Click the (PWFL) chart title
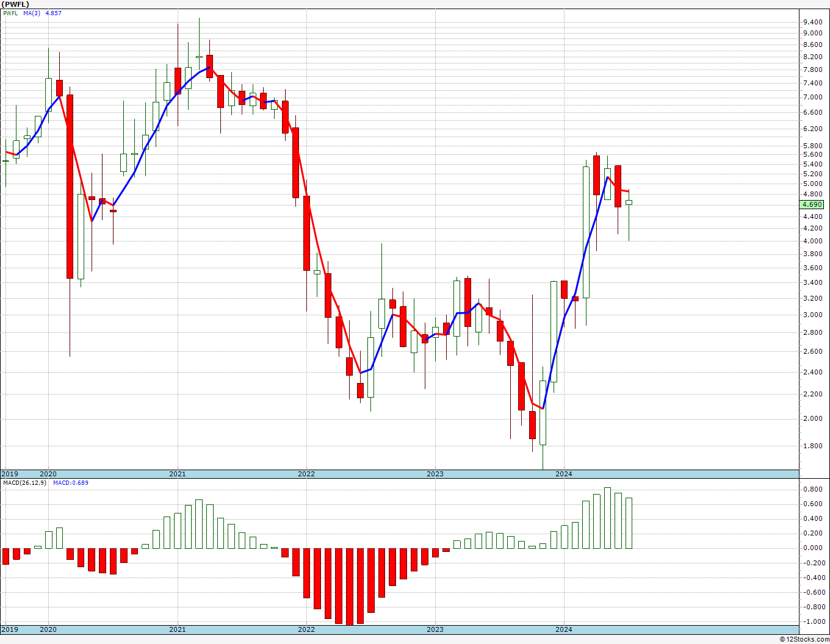Image resolution: width=830 pixels, height=644 pixels. [x=15, y=4]
